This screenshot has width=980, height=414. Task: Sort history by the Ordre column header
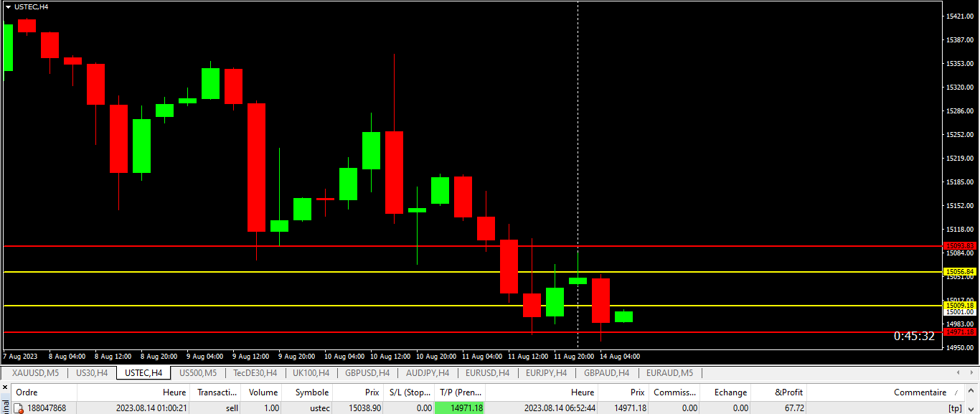[27, 392]
